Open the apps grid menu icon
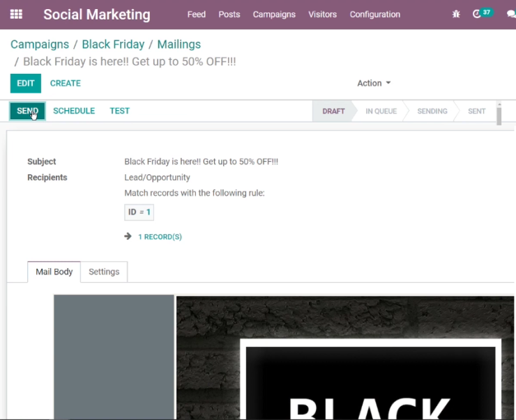This screenshot has height=420, width=516. pos(16,15)
